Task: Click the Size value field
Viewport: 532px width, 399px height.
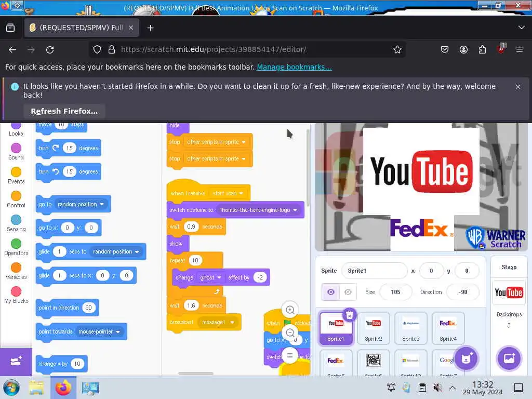Action: (395, 292)
